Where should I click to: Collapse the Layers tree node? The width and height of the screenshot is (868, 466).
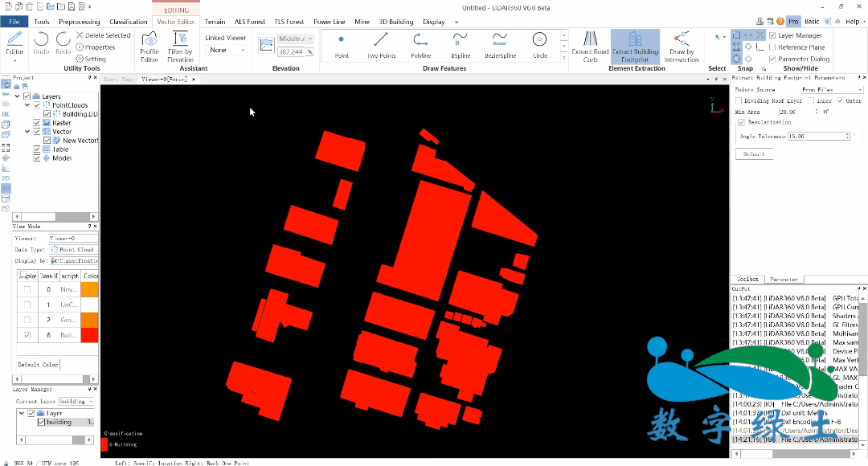(x=17, y=96)
